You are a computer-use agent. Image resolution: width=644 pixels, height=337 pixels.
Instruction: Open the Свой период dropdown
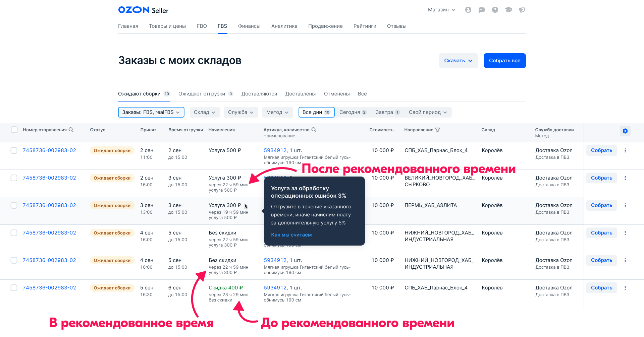(428, 112)
